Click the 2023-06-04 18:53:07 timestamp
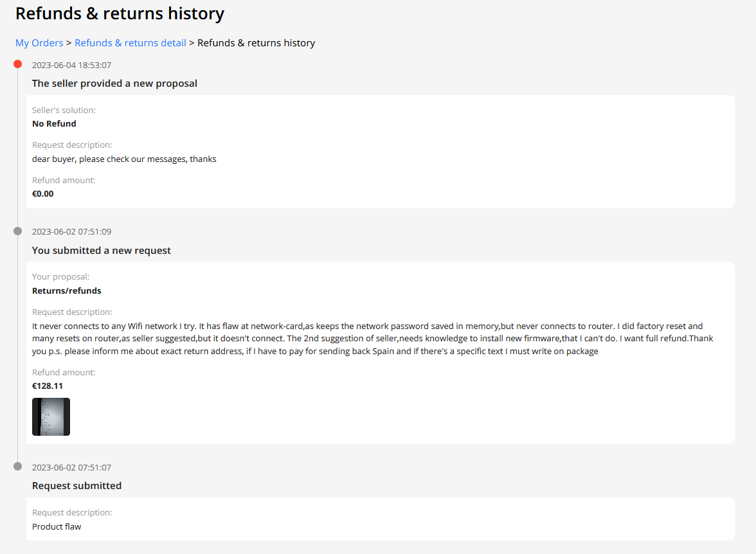The width and height of the screenshot is (756, 554). tap(71, 65)
